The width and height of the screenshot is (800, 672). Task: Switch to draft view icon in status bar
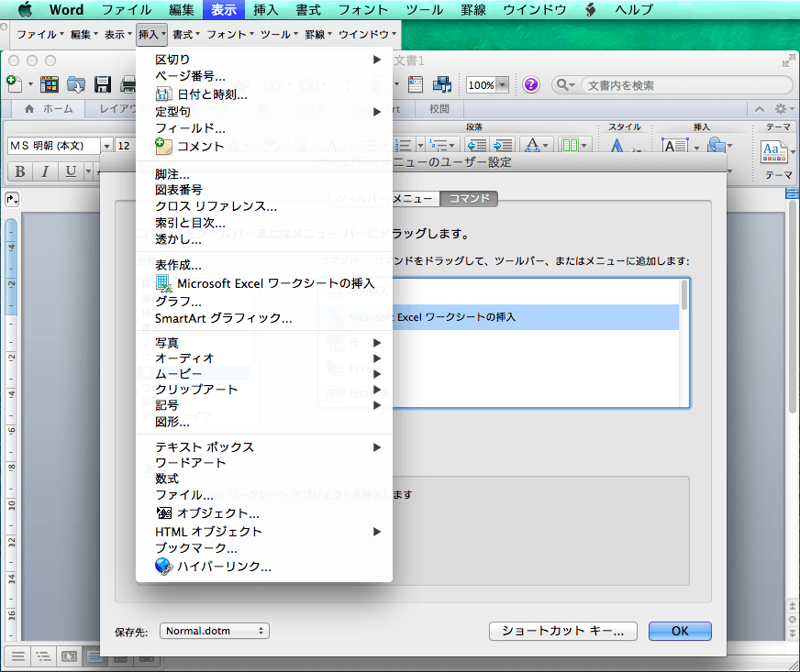tap(17, 656)
